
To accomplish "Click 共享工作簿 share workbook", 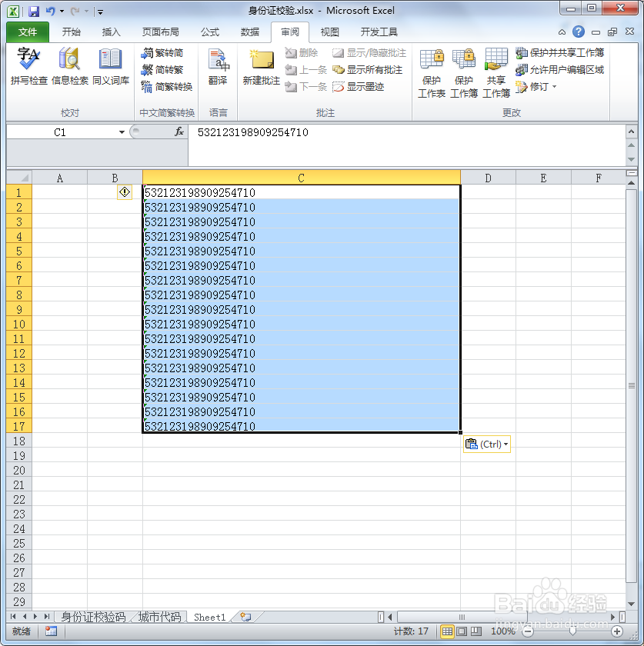I will (x=496, y=72).
